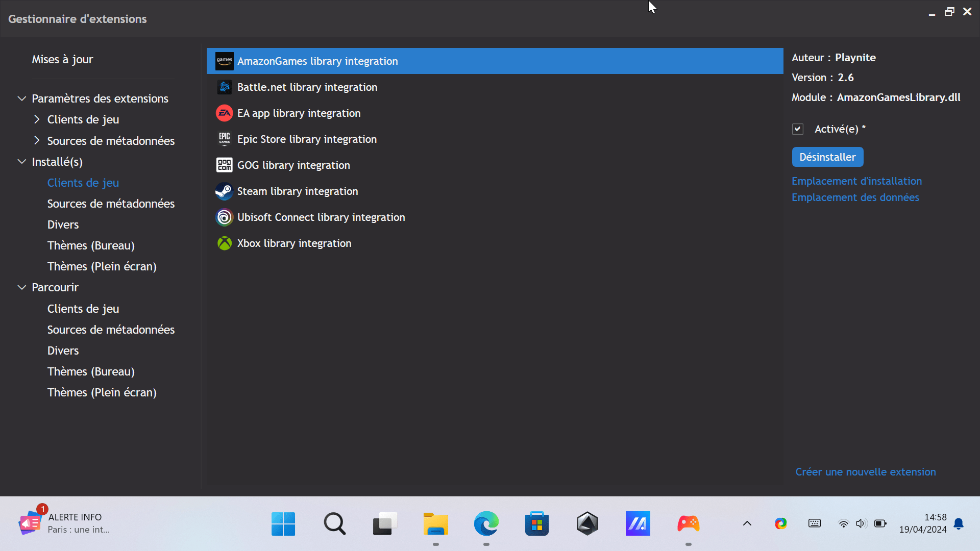The width and height of the screenshot is (980, 551).
Task: Expand Sources de métadonnées under Paramètres
Action: (37, 140)
